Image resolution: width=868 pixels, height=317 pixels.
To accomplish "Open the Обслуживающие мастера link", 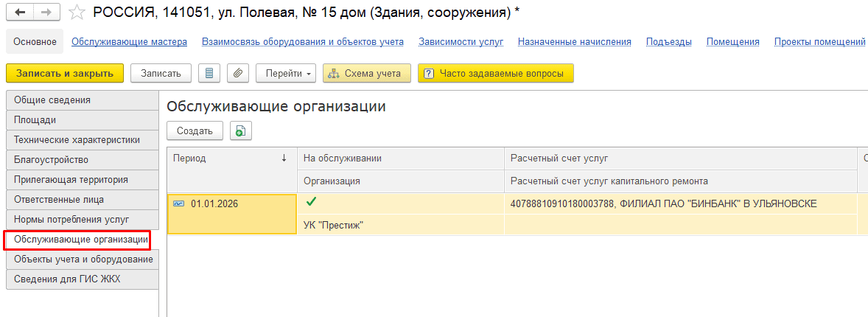I will (x=129, y=42).
